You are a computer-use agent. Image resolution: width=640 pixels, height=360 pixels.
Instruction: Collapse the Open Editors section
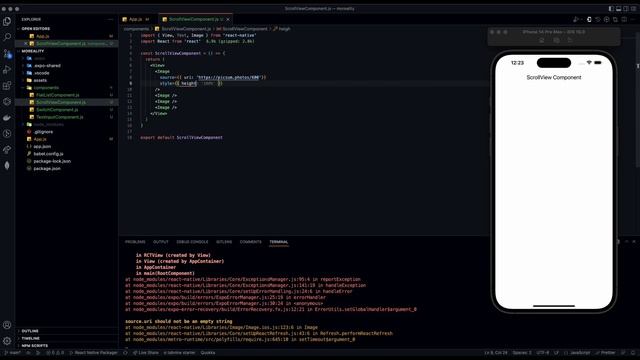pyautogui.click(x=67, y=29)
